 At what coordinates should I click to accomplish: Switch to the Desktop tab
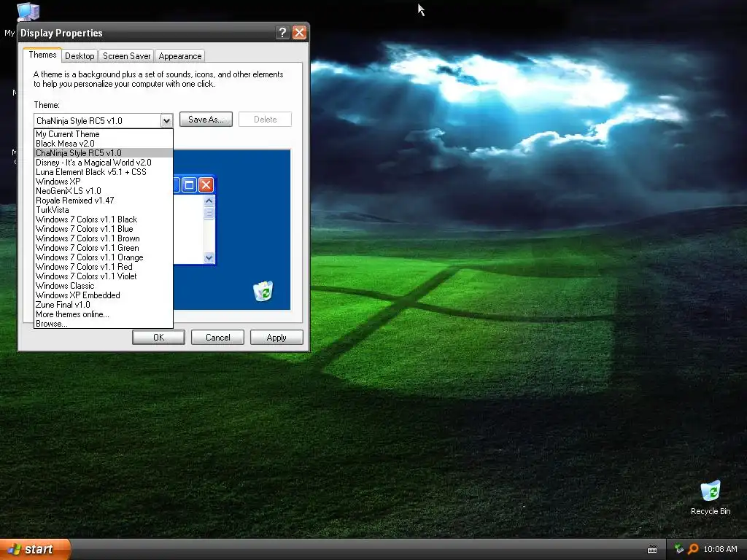coord(80,55)
